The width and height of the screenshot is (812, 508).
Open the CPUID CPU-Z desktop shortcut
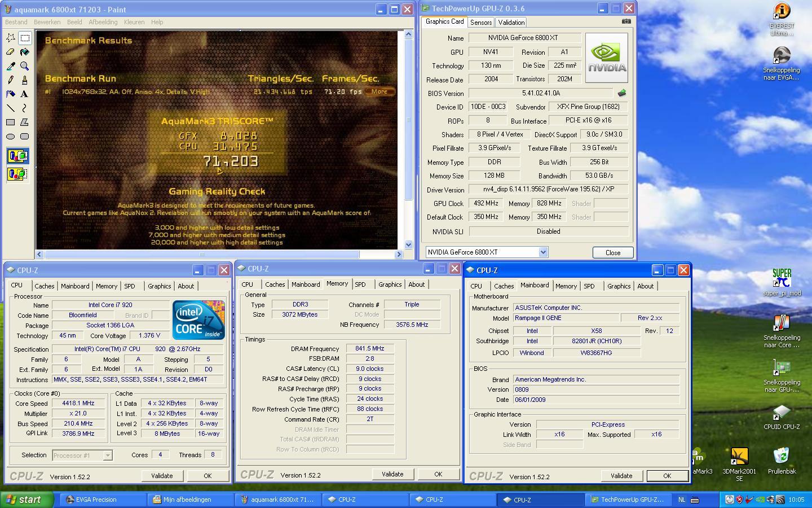(782, 417)
